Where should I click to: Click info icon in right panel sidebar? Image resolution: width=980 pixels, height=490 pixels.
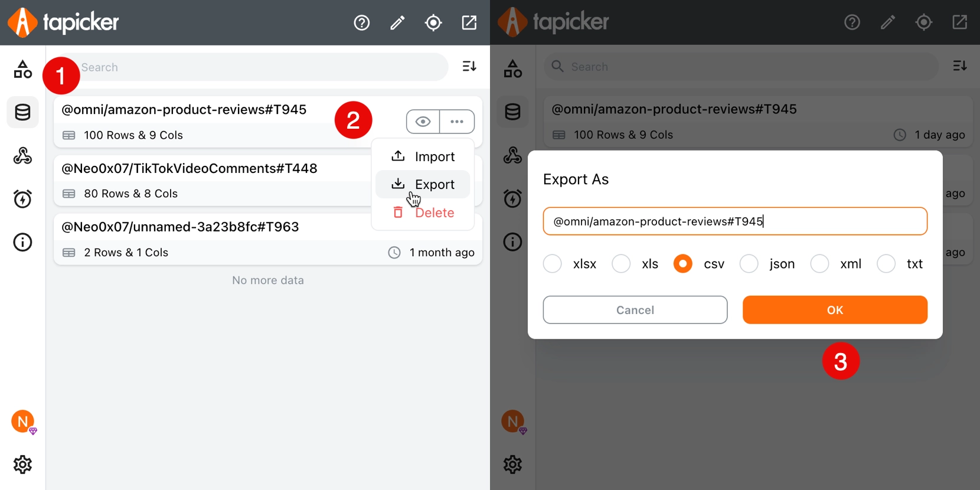pyautogui.click(x=512, y=241)
